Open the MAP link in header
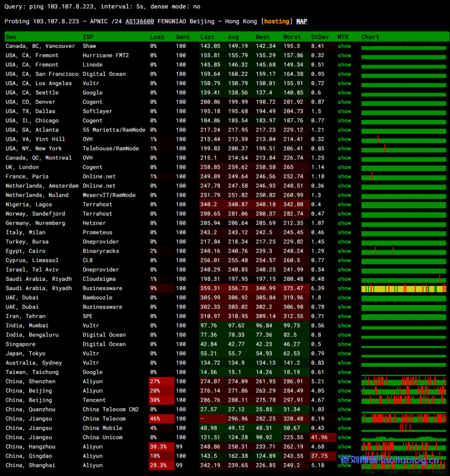Screen dimensions: 450x476 coord(301,21)
